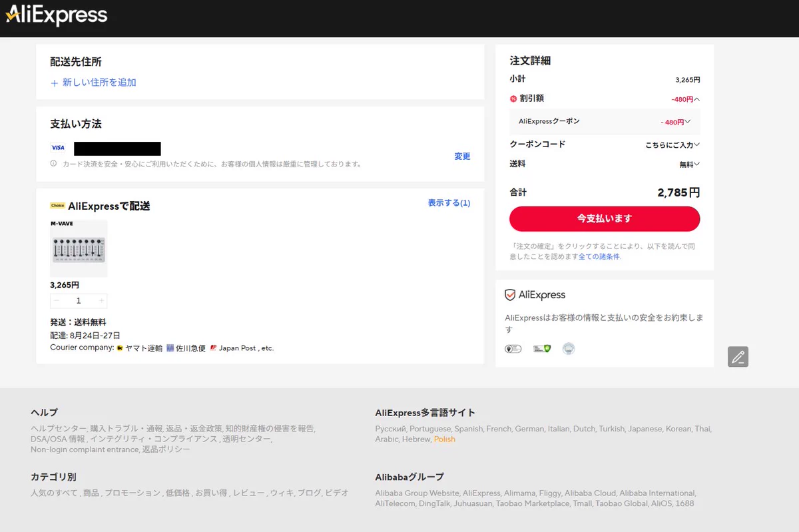Image resolution: width=799 pixels, height=532 pixels.
Task: Click the 配達: 8月24日-27日 delivery date text
Action: pos(85,336)
